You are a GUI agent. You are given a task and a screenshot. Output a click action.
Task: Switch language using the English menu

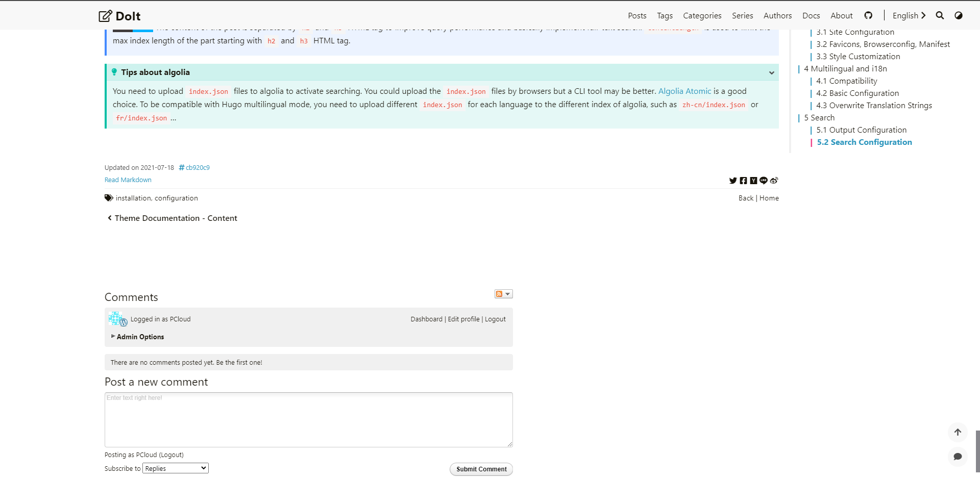click(x=908, y=15)
